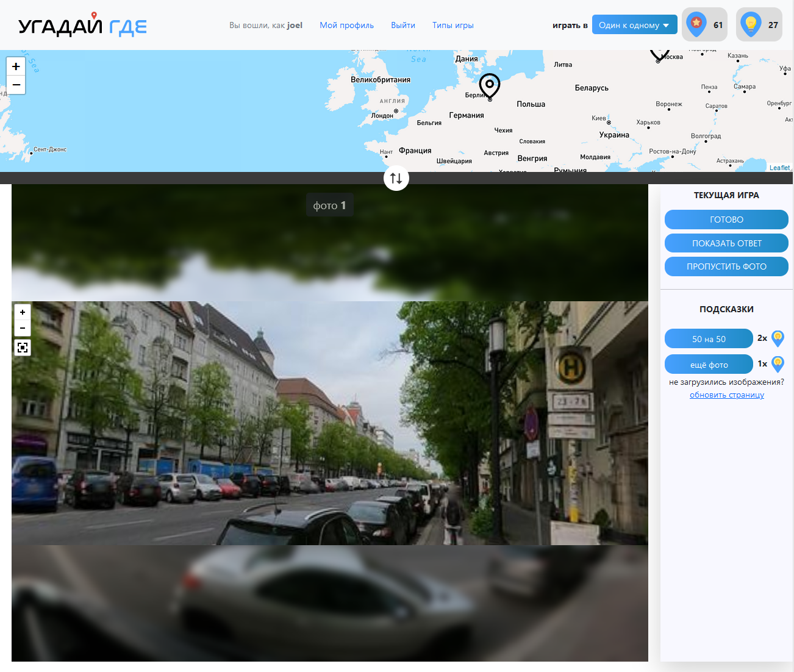Click the 'joel' username text
The height and width of the screenshot is (672, 794).
click(x=295, y=25)
